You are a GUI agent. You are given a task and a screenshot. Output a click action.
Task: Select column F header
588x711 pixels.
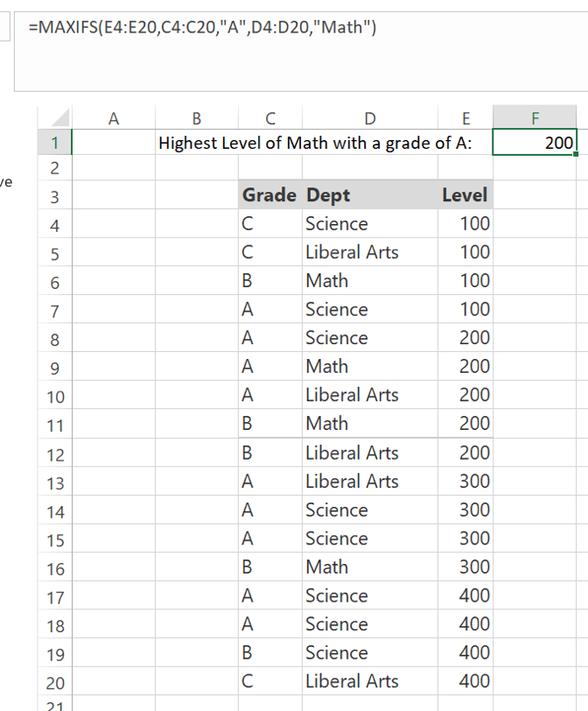[535, 117]
